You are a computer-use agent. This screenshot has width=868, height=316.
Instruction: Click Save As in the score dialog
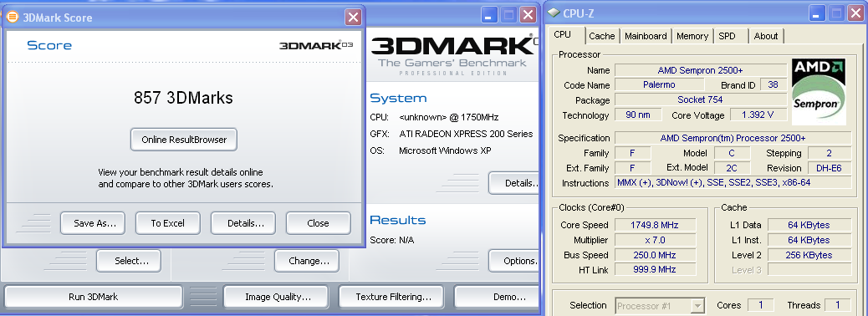tap(93, 223)
